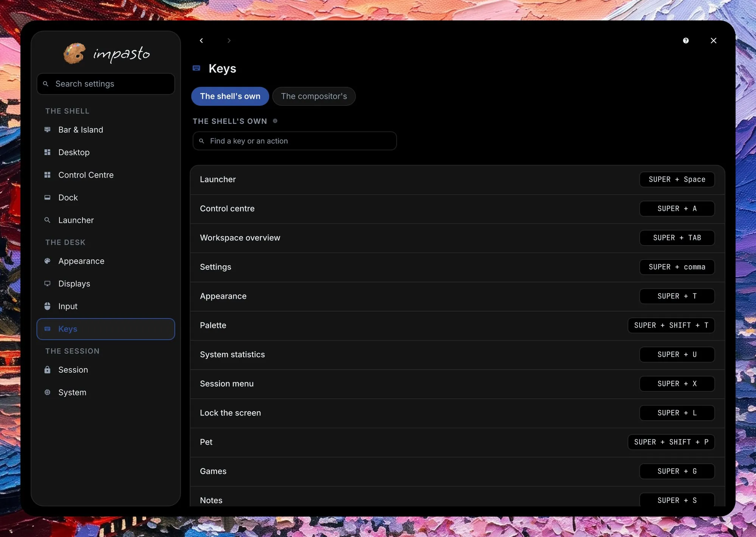
Task: Click the System chip icon
Action: 47,392
